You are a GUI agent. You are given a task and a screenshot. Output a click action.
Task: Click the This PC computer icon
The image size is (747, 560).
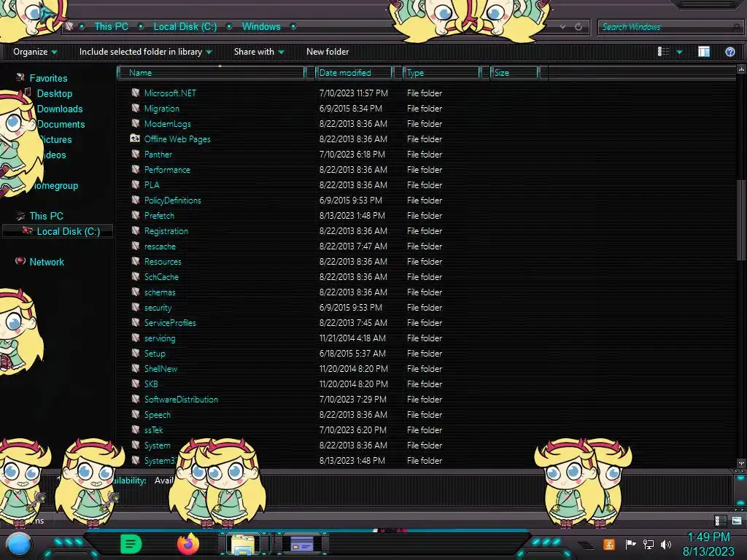(x=20, y=215)
